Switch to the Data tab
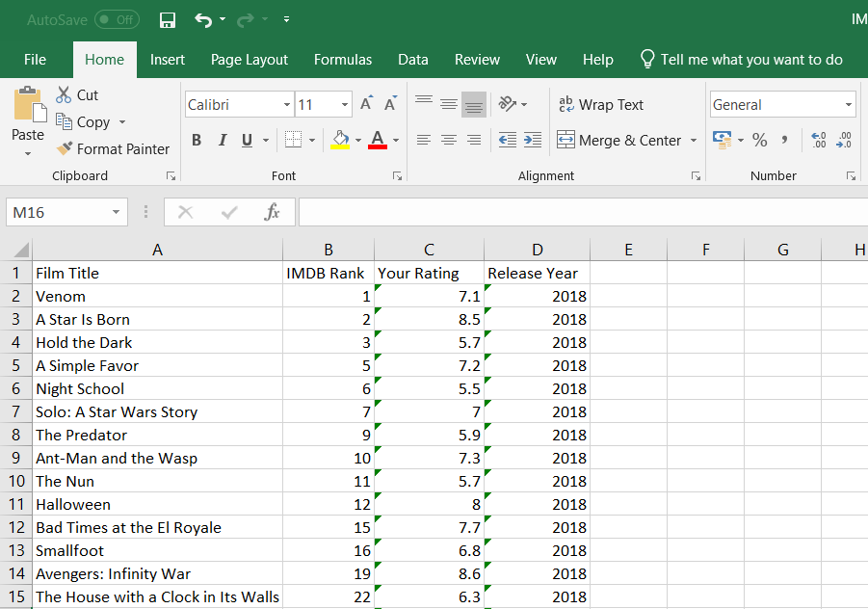 (x=413, y=59)
